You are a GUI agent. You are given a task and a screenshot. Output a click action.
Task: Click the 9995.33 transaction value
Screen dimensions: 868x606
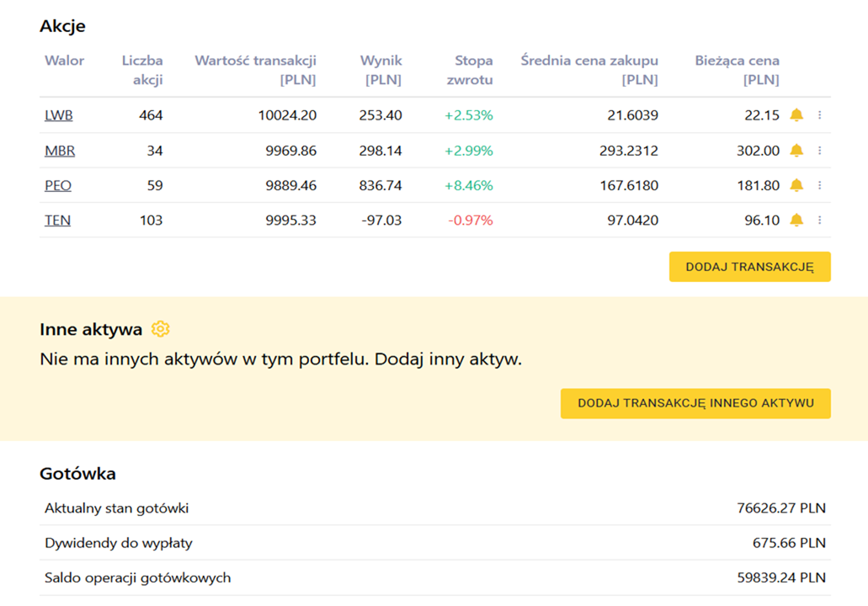pos(290,221)
